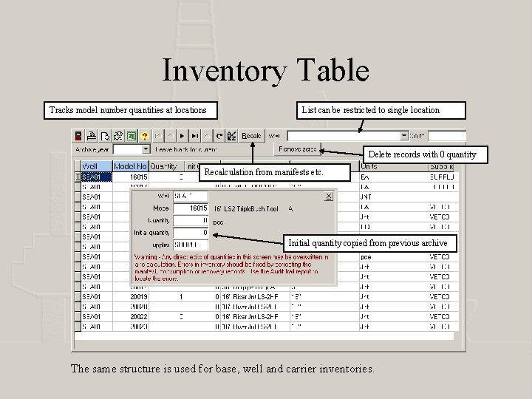Open the Archive year dropdown
Viewport: 532px width, 399px height.
[146, 149]
